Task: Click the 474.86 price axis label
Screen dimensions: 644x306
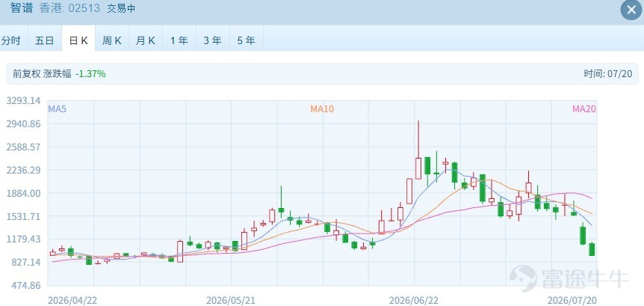Action: pyautogui.click(x=25, y=285)
